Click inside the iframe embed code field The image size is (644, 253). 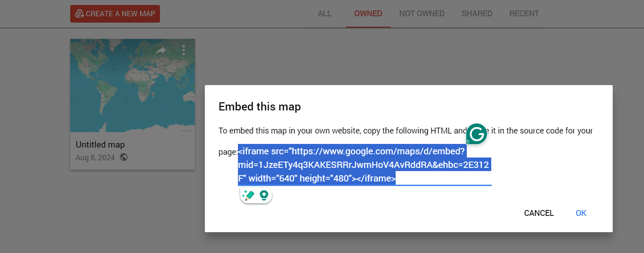point(364,165)
